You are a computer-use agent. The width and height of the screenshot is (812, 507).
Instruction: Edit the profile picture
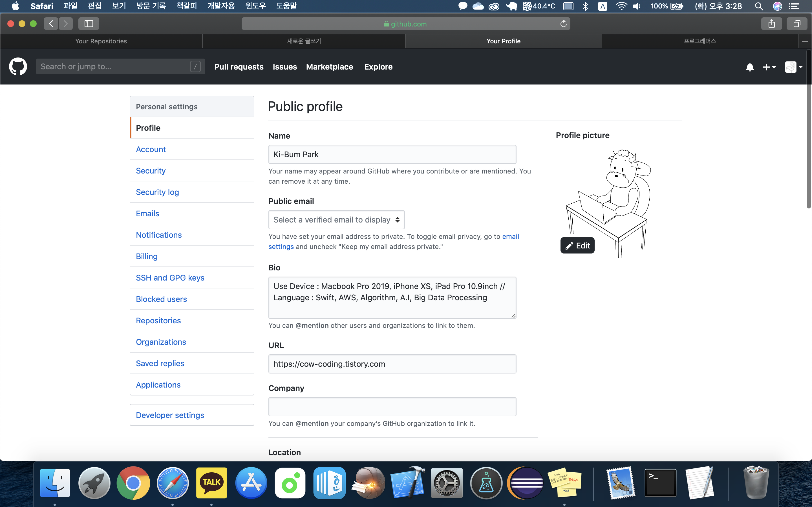click(577, 245)
